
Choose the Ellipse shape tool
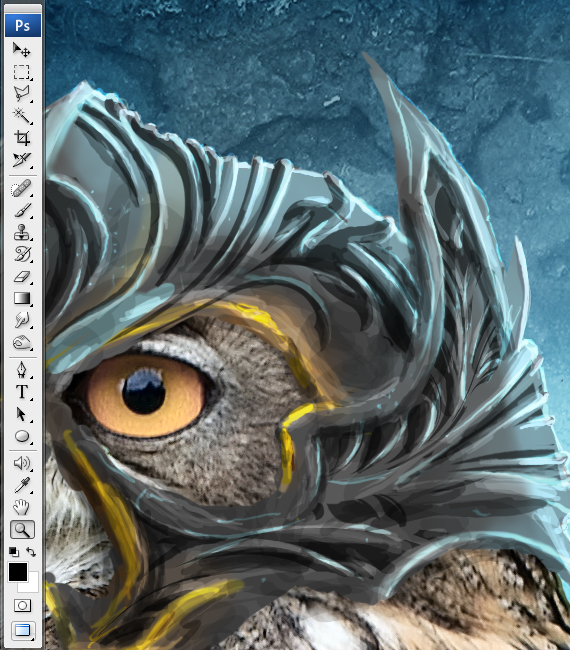(22, 436)
